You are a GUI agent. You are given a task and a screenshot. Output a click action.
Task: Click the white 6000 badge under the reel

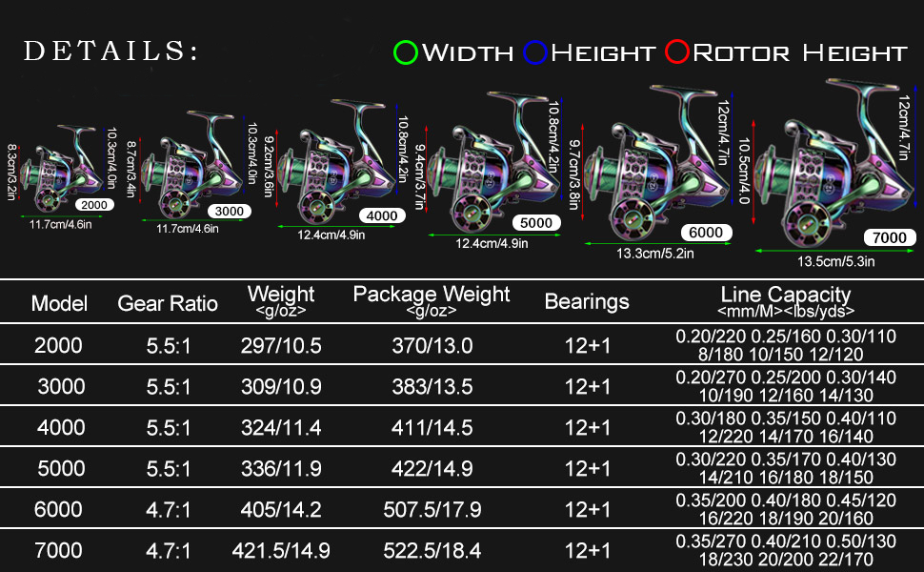pos(706,233)
